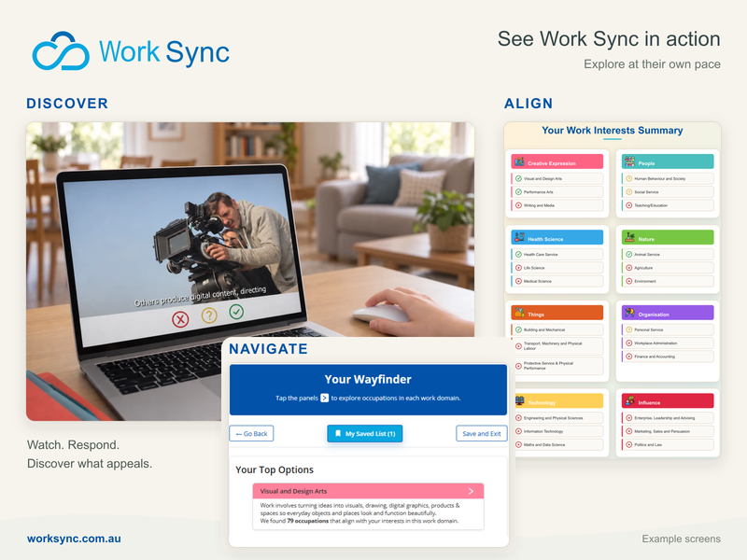Click the Save and Exit button
The height and width of the screenshot is (560, 747).
point(482,433)
